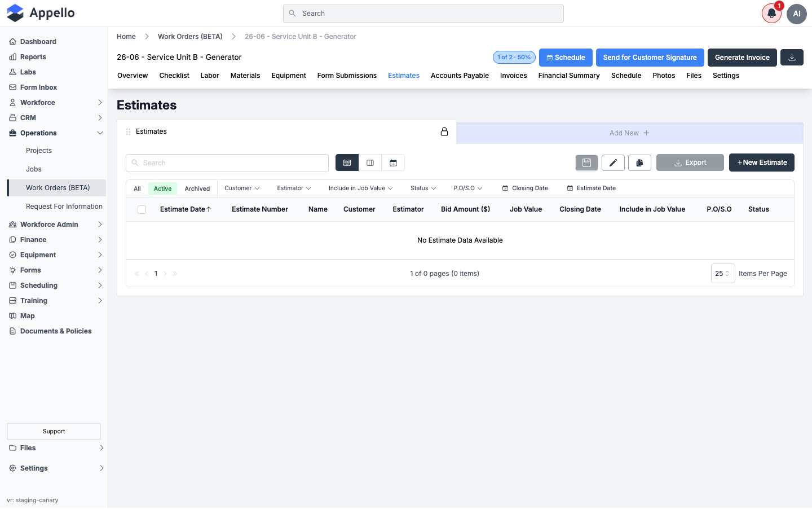Click the save view icon

[586, 163]
